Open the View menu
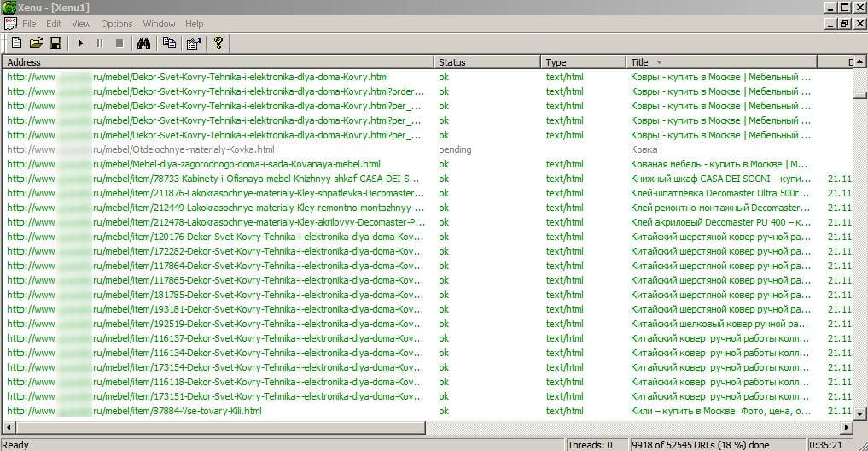Image resolution: width=868 pixels, height=451 pixels. (x=81, y=24)
